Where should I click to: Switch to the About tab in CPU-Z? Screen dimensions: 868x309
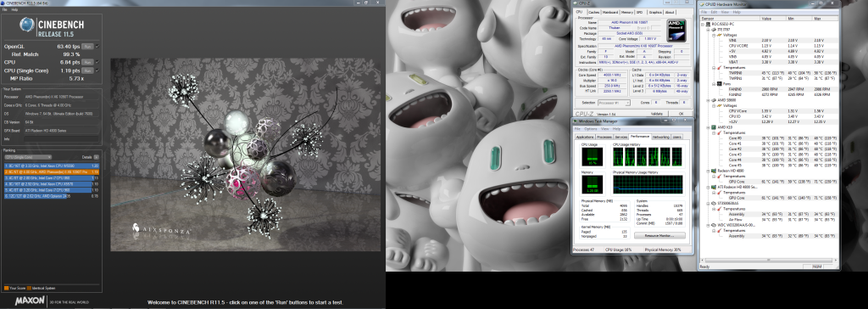pos(670,12)
